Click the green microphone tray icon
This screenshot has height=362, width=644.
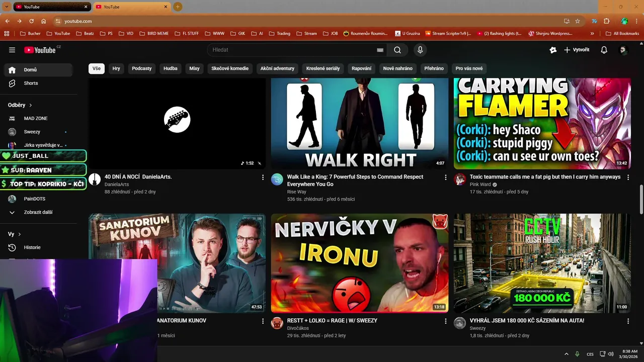[577, 354]
